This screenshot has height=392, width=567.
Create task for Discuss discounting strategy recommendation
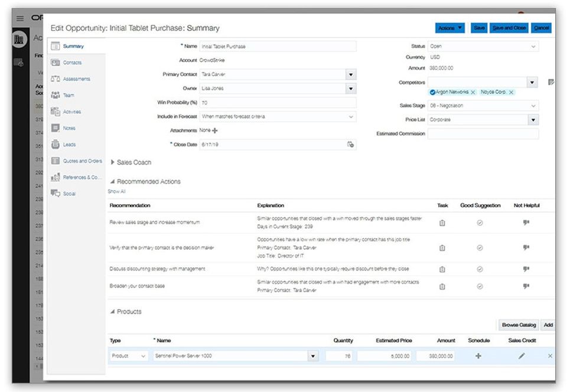pyautogui.click(x=442, y=269)
